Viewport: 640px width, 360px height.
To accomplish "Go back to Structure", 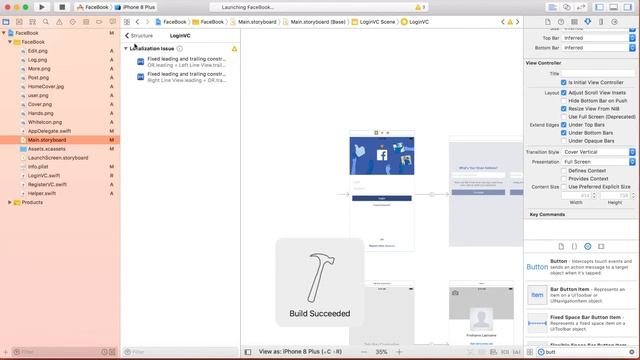I will tap(139, 36).
